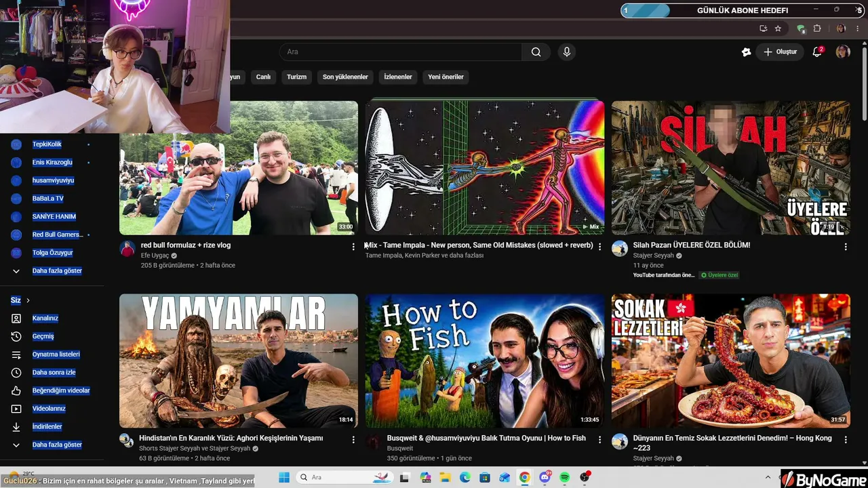Open the Siz section chevron

coord(28,300)
